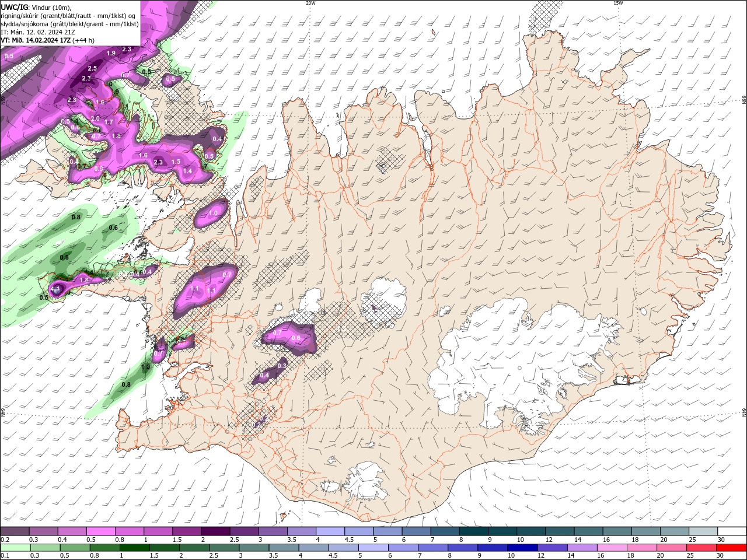The width and height of the screenshot is (747, 560).
Task: Select rain scale swatch between 1 and 1.5
Action: click(134, 548)
